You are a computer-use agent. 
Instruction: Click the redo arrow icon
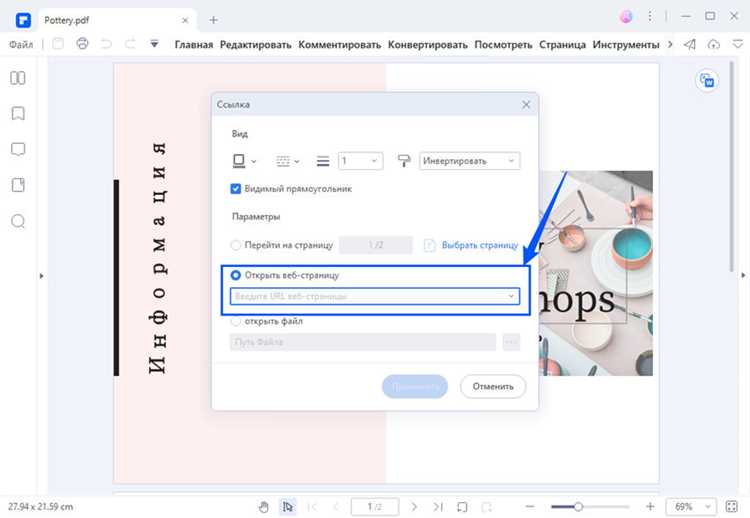pyautogui.click(x=130, y=44)
